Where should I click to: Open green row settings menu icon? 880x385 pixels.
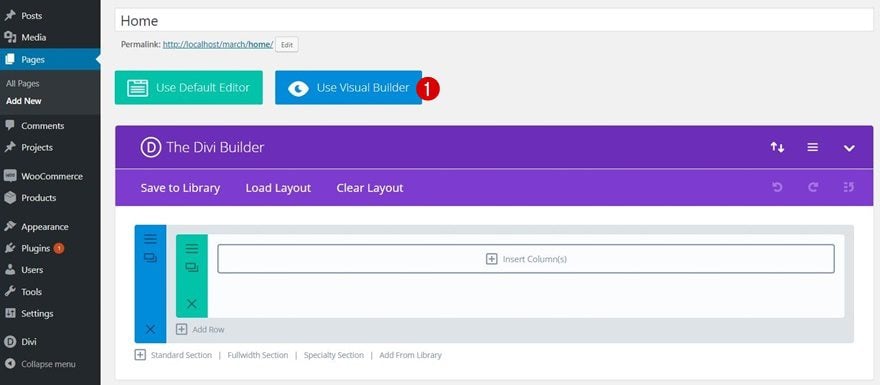pos(192,249)
